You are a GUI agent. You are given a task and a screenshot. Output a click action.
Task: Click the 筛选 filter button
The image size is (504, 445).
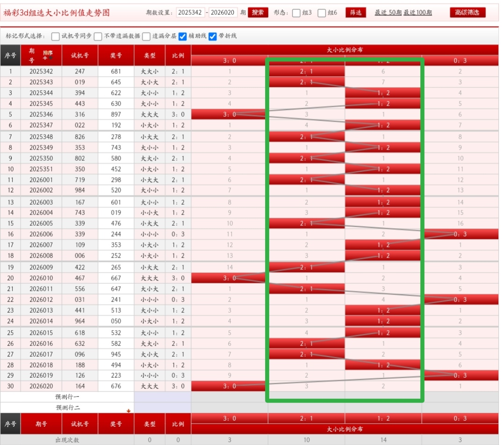[x=356, y=13]
